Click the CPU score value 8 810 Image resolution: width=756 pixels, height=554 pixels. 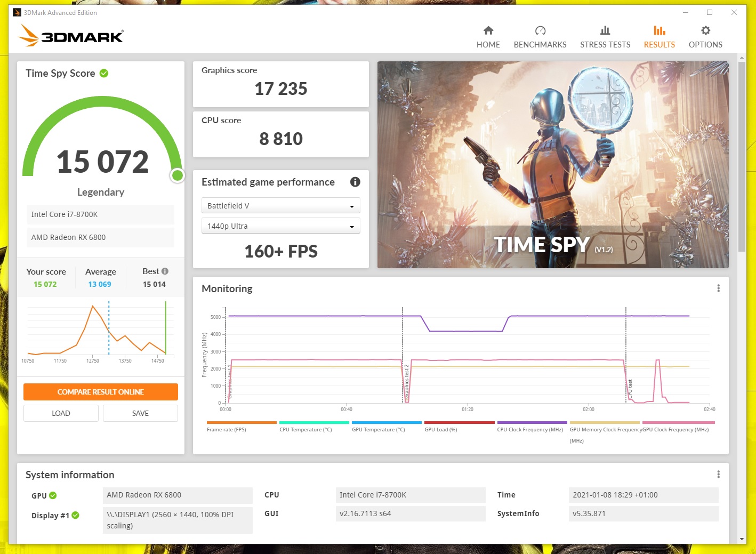click(280, 139)
